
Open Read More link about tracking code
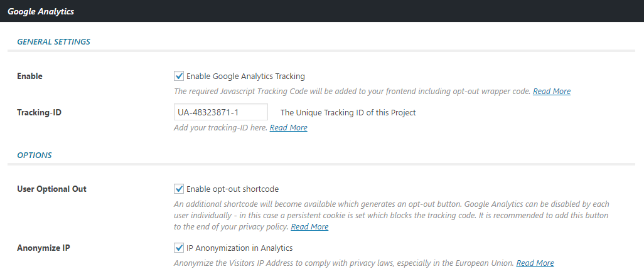click(552, 92)
